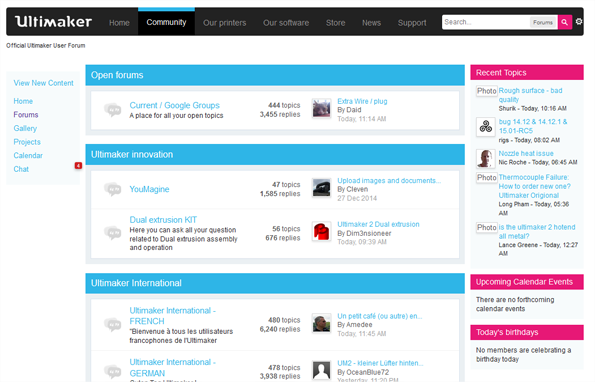Click Photo placeholder beside Rough surface topic
The width and height of the screenshot is (595, 382).
click(x=487, y=91)
